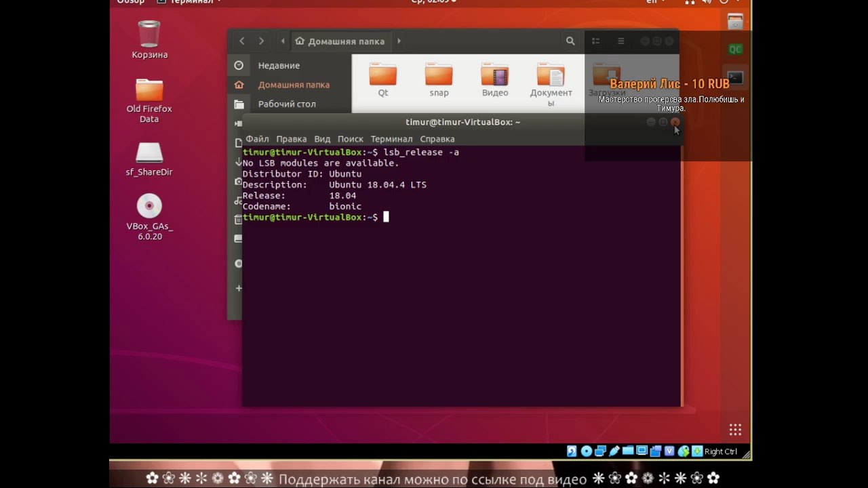Screen dimensions: 868x488
Task: Click the Домашняя папка path bar button
Action: coord(340,41)
